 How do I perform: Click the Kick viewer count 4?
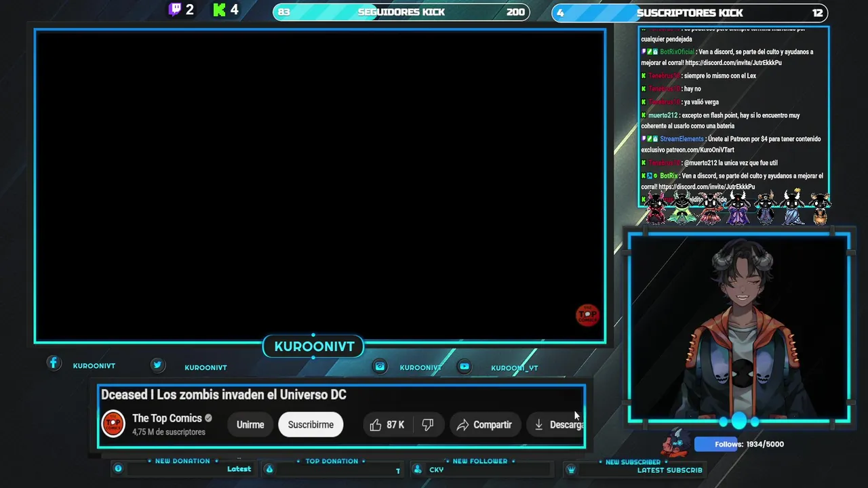[x=234, y=9]
